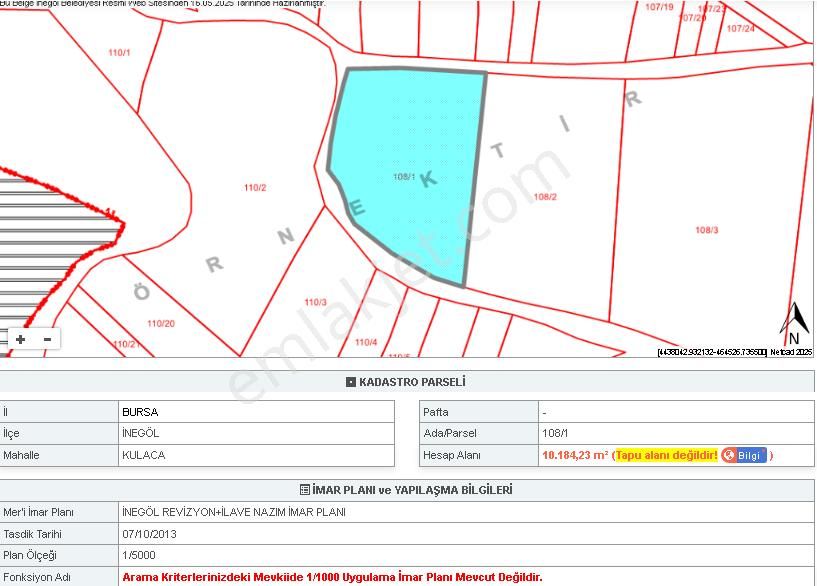
Task: Click parcel 107/24 at the top right
Action: click(741, 29)
